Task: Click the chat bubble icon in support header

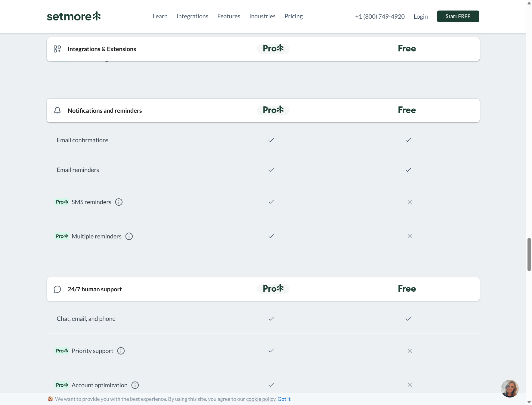Action: click(x=57, y=289)
